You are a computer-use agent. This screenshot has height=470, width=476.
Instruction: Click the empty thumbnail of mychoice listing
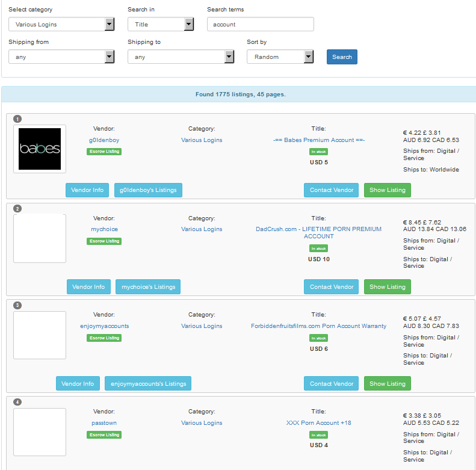pyautogui.click(x=40, y=238)
